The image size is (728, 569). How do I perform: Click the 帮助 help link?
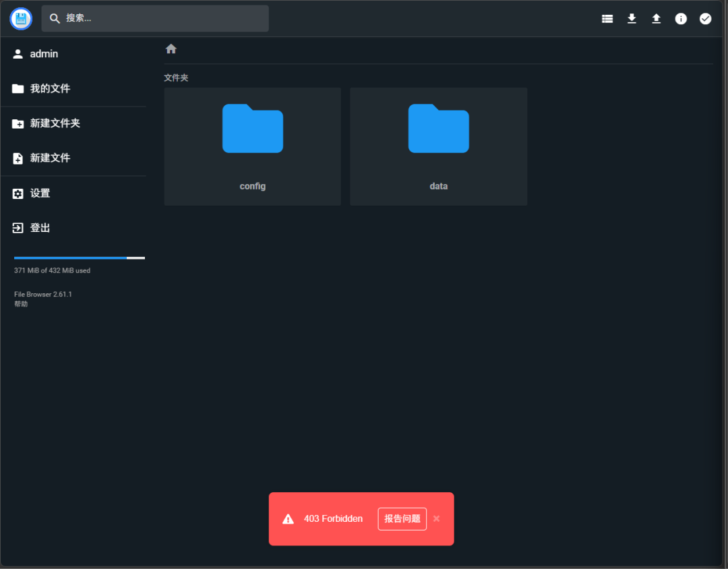coord(21,304)
